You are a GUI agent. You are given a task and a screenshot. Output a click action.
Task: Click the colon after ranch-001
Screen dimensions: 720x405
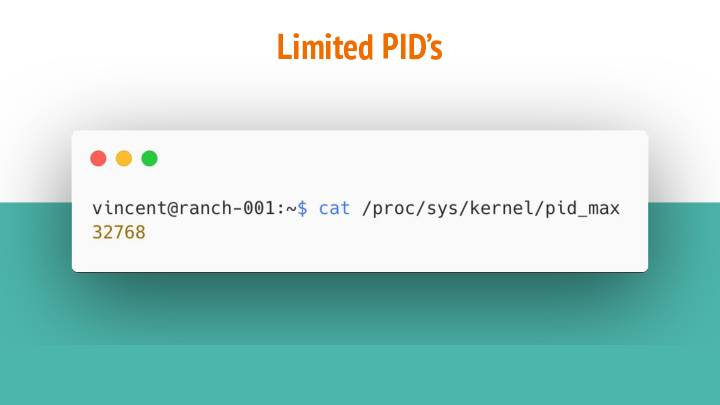280,209
